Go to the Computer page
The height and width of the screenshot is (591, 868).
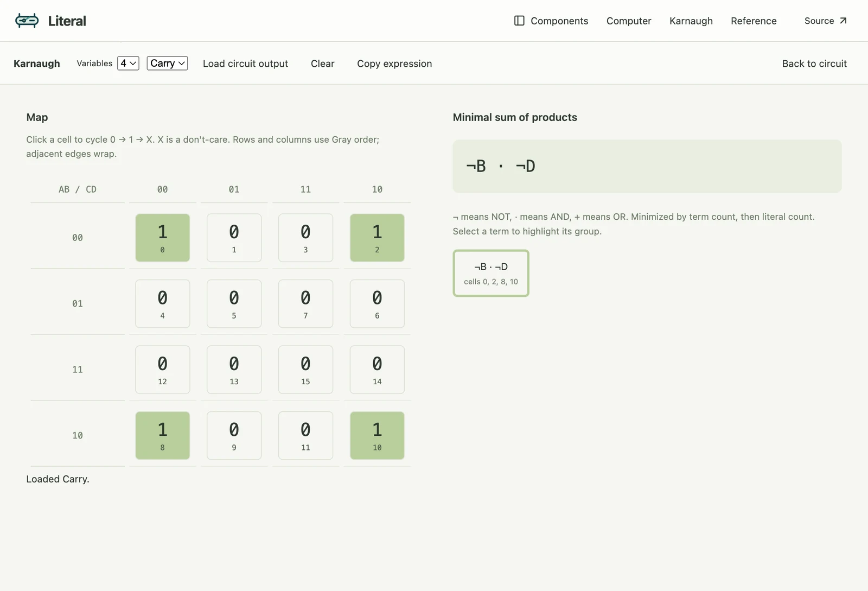click(x=629, y=21)
